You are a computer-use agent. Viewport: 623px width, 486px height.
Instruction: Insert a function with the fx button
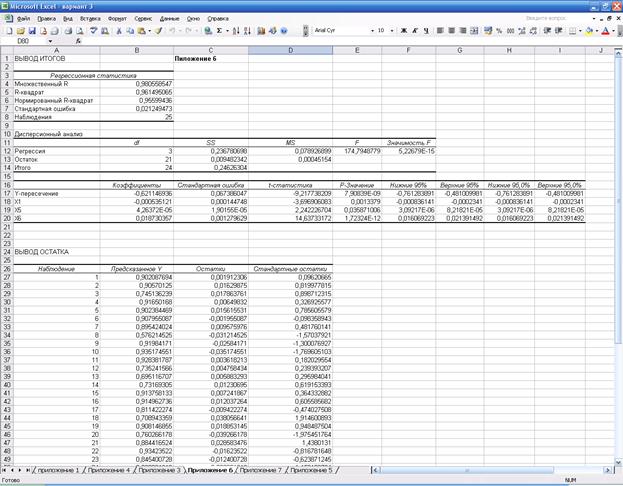[78, 41]
